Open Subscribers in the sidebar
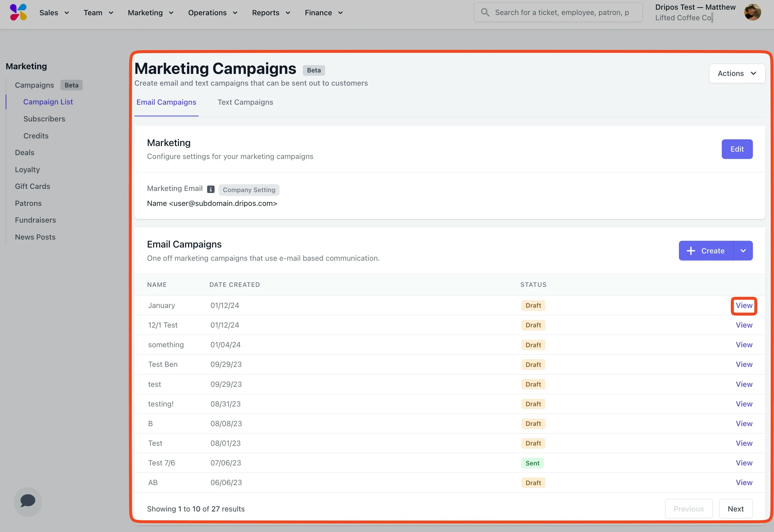Viewport: 774px width, 532px height. pyautogui.click(x=44, y=119)
